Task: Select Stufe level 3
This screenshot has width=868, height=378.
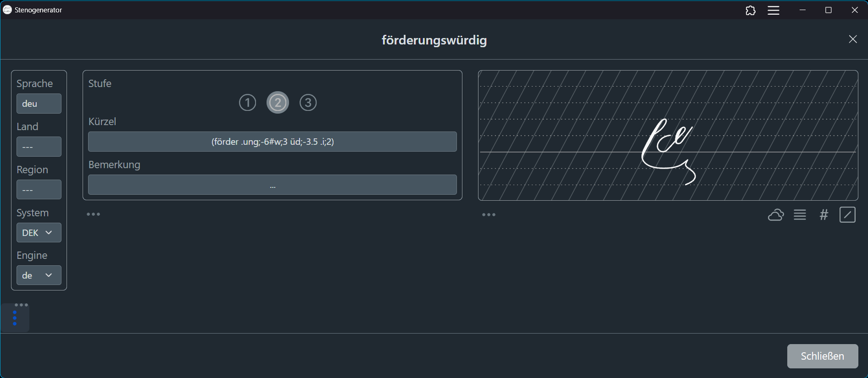Action: 308,103
